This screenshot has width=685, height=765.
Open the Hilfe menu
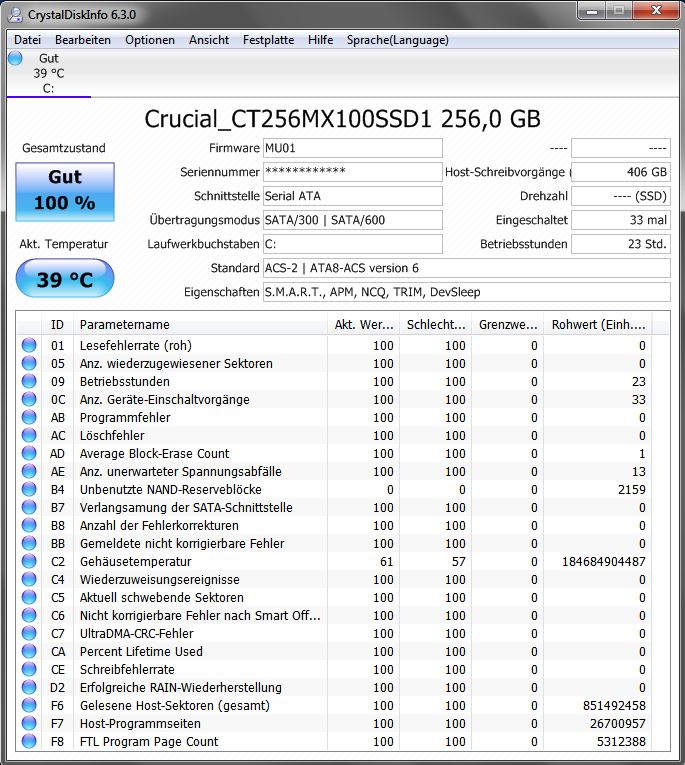point(321,40)
